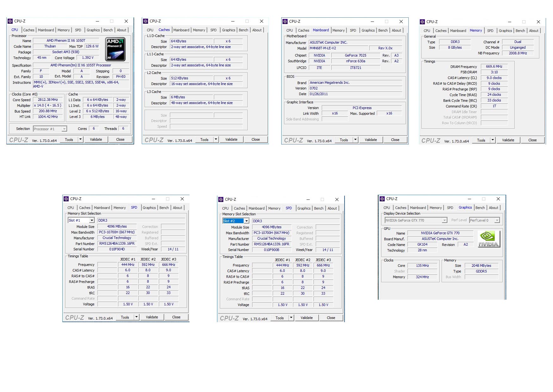
Task: Open SPD tab in the Memory-tab window
Action: point(490,31)
